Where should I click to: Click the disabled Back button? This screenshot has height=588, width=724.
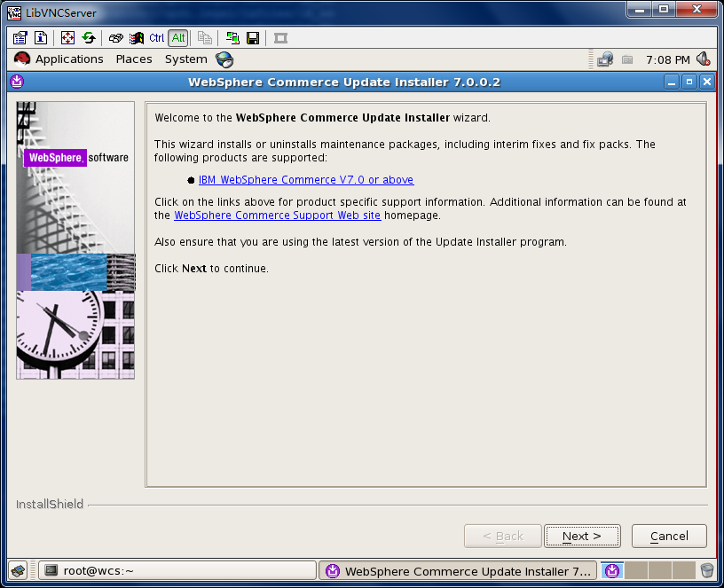(503, 536)
